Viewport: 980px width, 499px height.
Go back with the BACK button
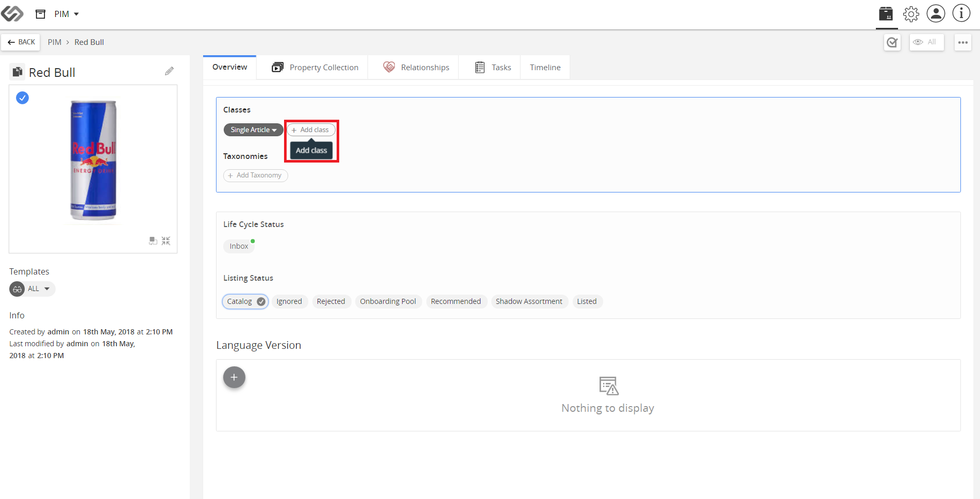tap(21, 42)
